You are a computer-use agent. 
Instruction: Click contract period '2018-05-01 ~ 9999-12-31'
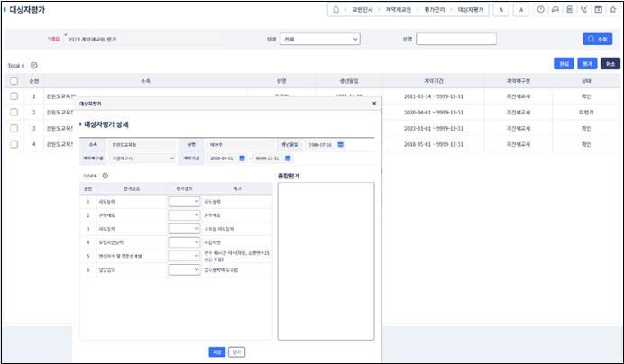point(434,144)
